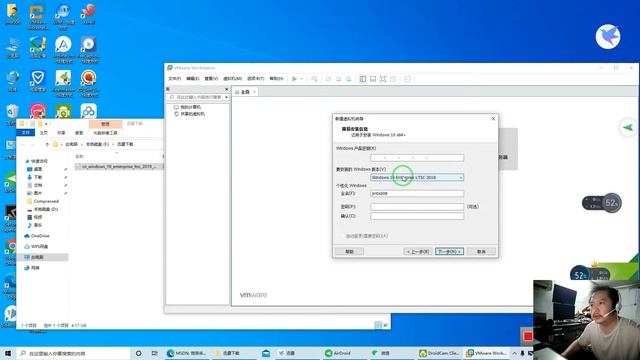The height and width of the screenshot is (360, 640).
Task: Click the full screen mode icon in VMware toolbar
Action: click(383, 79)
